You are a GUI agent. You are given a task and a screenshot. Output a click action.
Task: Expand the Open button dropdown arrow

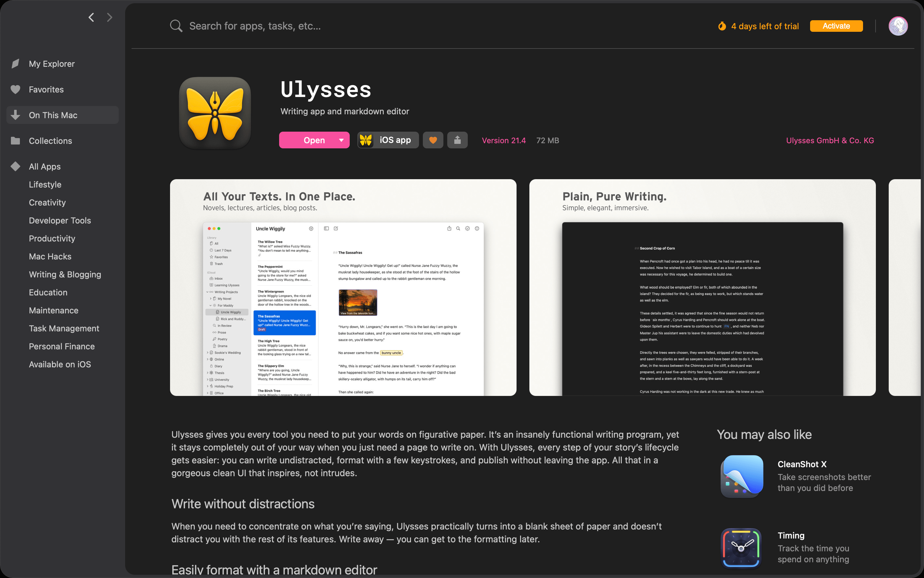pyautogui.click(x=341, y=140)
